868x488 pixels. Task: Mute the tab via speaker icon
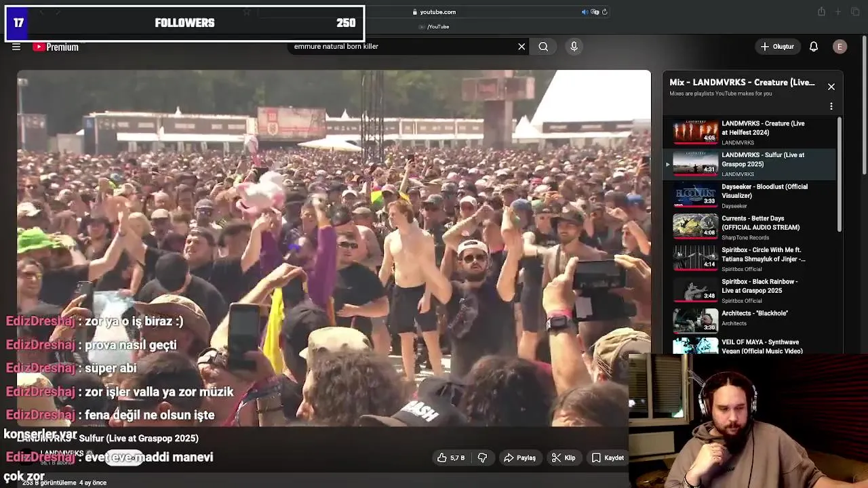point(585,12)
